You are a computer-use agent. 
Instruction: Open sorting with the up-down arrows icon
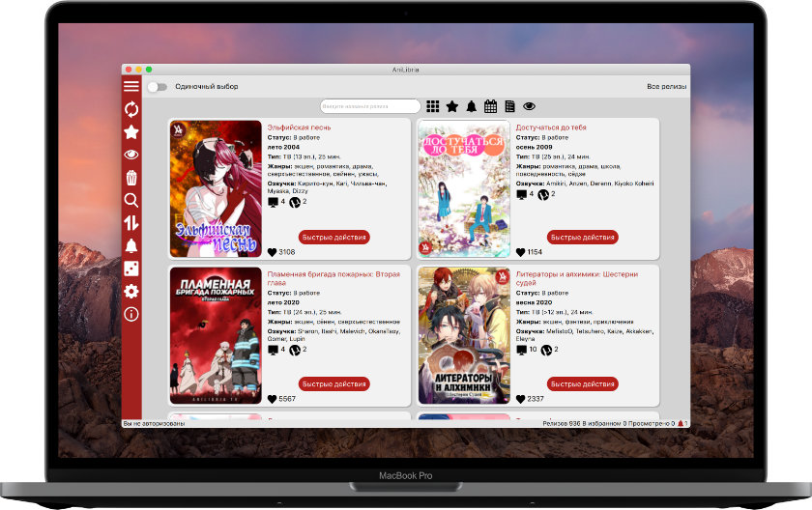click(x=131, y=223)
